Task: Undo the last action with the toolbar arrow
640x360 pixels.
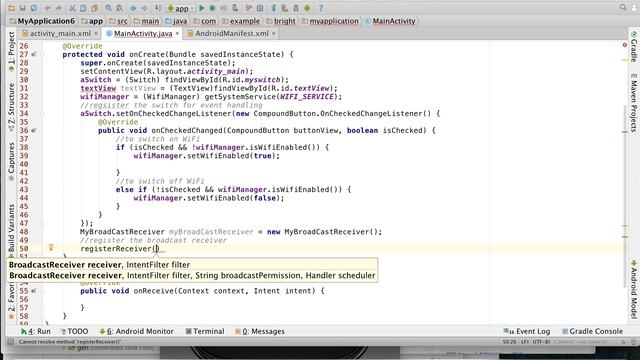Action: pyautogui.click(x=47, y=8)
